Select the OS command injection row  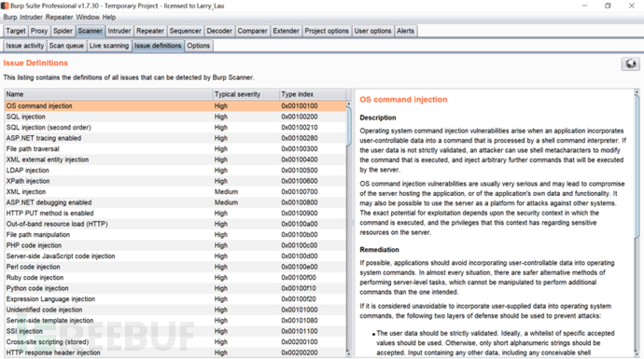pyautogui.click(x=175, y=106)
